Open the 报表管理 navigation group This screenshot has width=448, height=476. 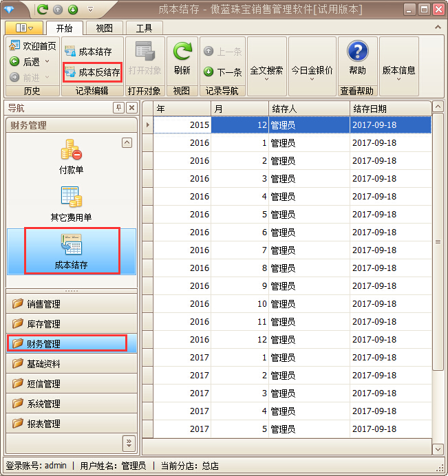[72, 424]
